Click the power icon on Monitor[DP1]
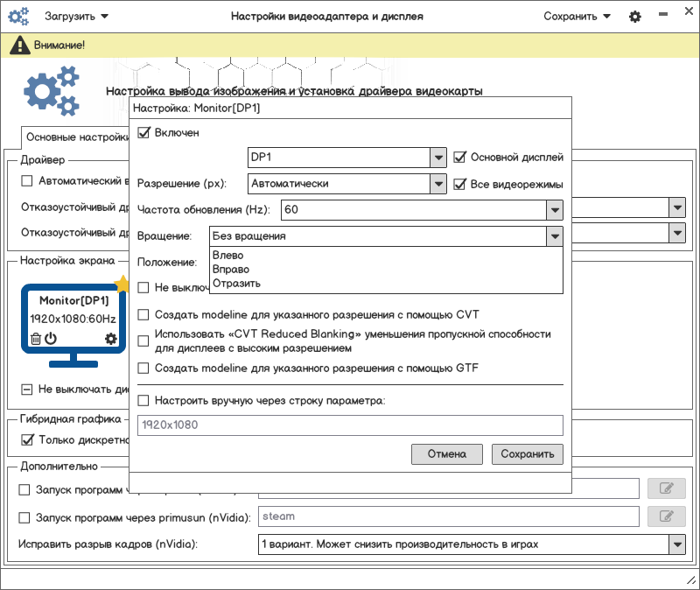The height and width of the screenshot is (590, 700). [51, 338]
